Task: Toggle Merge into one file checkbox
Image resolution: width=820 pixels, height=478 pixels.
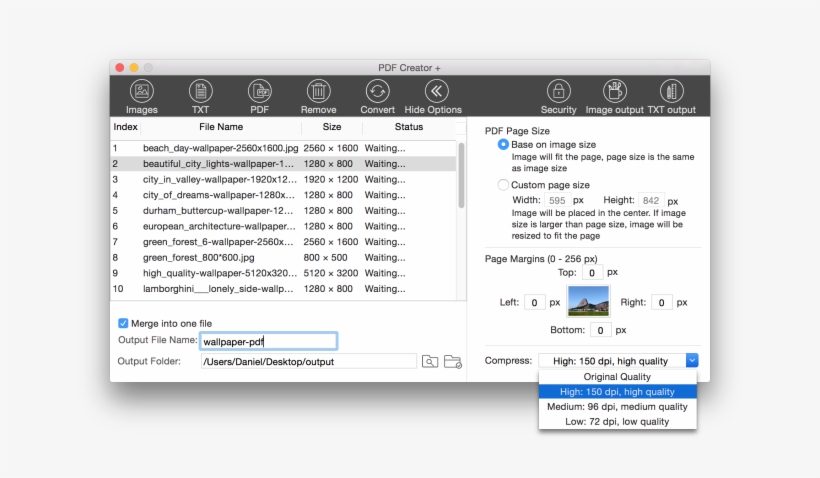Action: (123, 323)
